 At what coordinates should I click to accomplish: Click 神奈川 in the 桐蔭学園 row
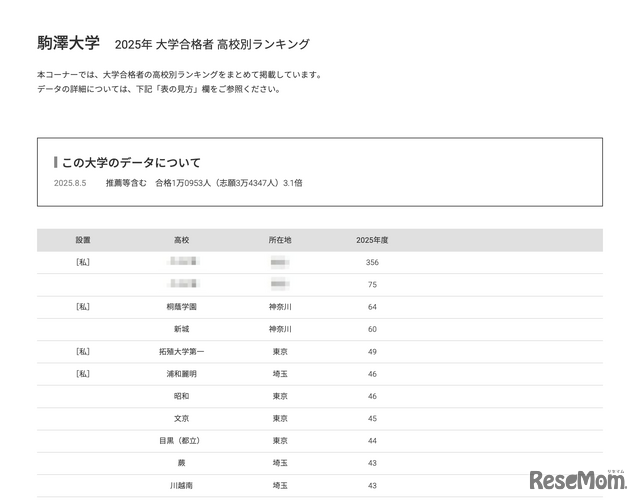click(x=280, y=307)
